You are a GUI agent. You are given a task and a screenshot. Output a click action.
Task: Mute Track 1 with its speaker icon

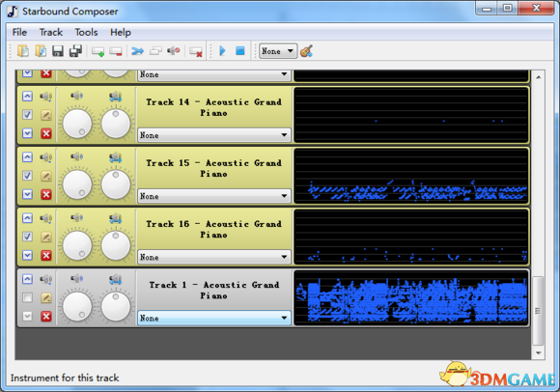[x=46, y=279]
